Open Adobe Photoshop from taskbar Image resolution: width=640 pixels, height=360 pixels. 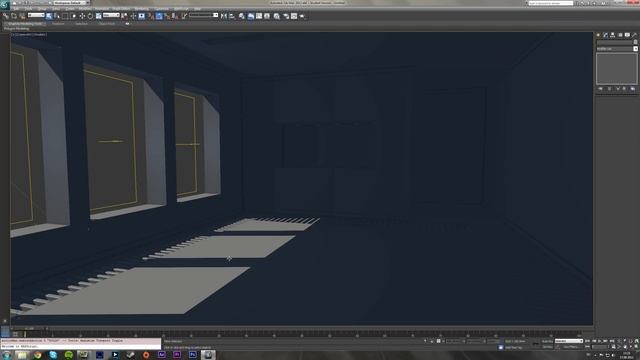tap(192, 355)
